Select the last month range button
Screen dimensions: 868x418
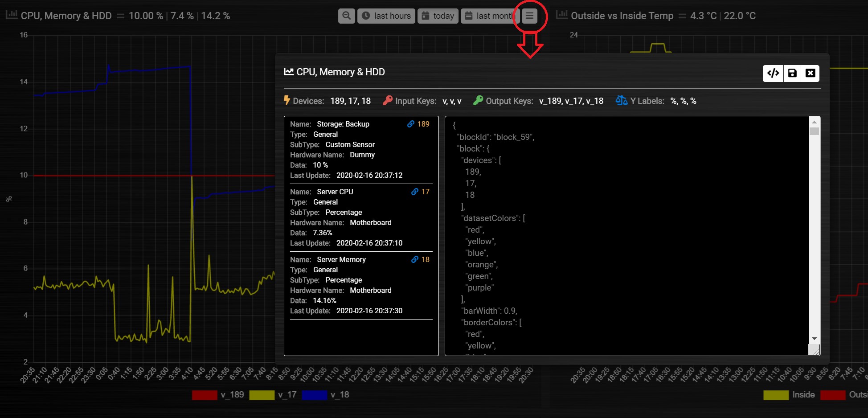pyautogui.click(x=488, y=16)
